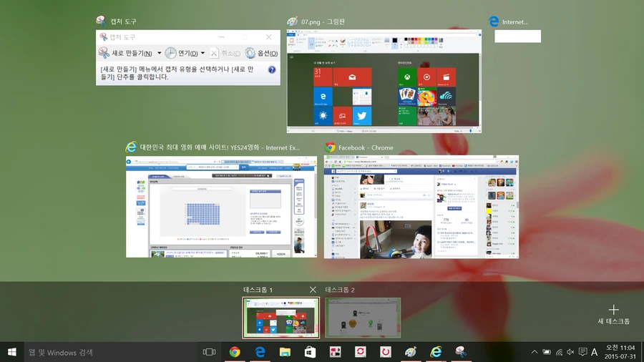Launch Chrome from the taskbar
This screenshot has height=362, width=644.
pos(235,352)
